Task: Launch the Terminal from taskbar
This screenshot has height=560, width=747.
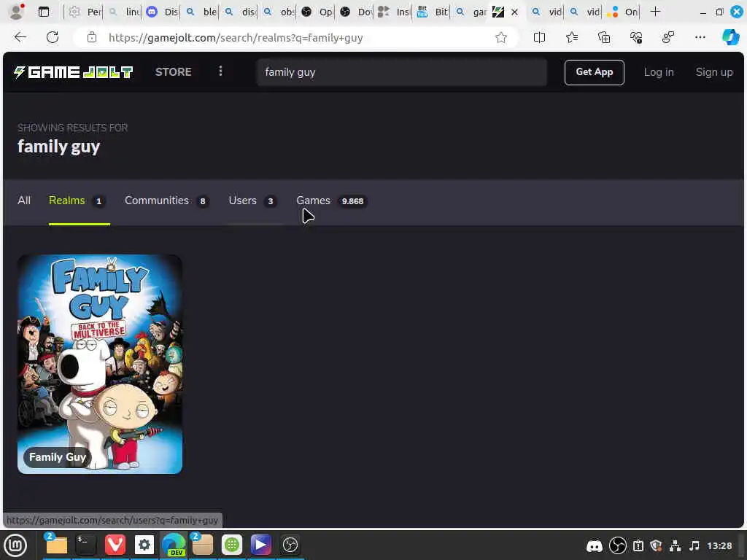Action: tap(85, 545)
